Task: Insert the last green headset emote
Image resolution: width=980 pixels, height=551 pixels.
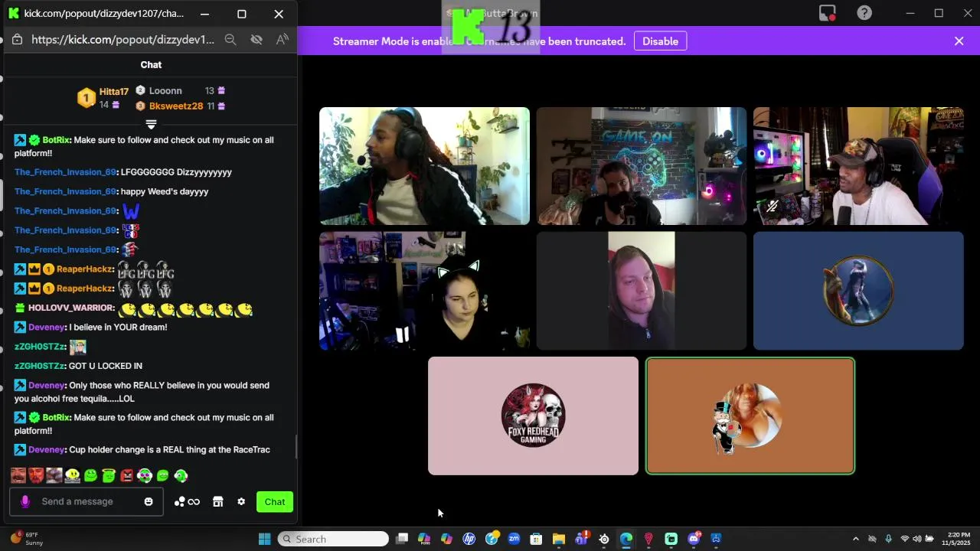Action: point(181,476)
